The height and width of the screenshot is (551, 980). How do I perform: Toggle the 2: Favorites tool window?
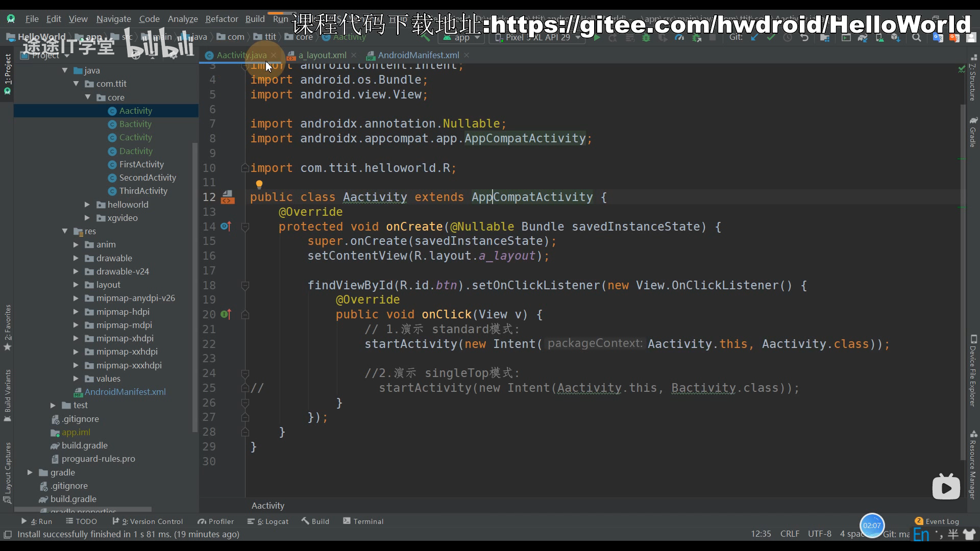(7, 328)
